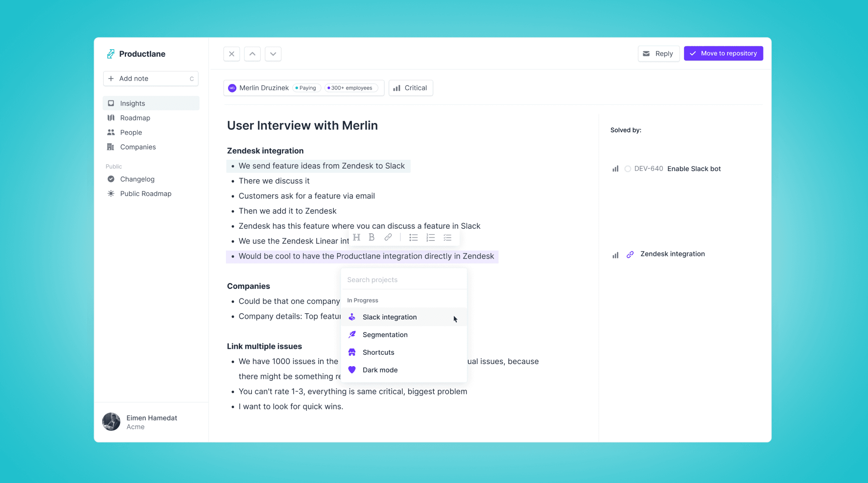Select the Segmentation project
868x483 pixels.
coord(404,335)
